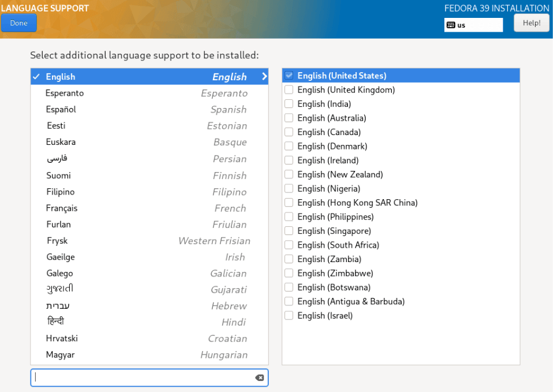Choose Eesti (Estonian) language
This screenshot has width=554, height=392.
[149, 125]
